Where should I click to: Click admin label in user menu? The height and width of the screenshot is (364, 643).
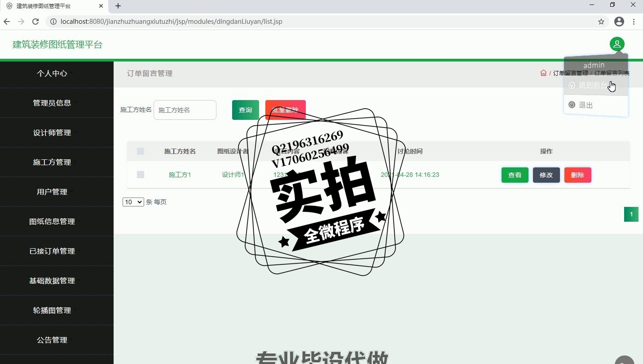coord(594,65)
